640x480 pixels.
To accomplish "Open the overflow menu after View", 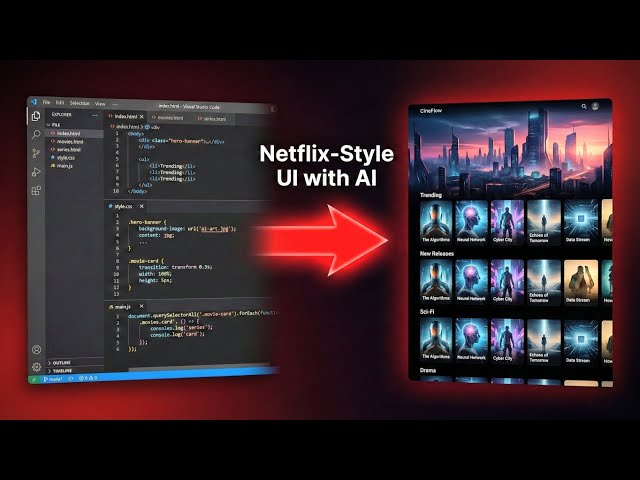I will click(x=115, y=104).
